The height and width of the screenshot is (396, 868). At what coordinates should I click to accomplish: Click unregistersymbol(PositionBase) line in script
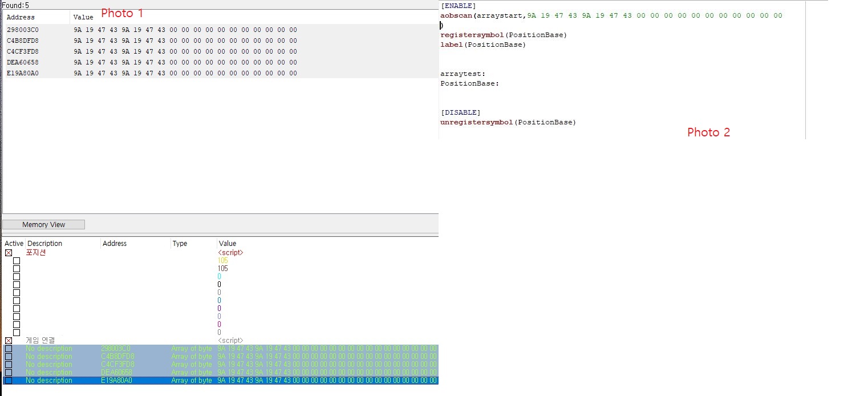508,122
